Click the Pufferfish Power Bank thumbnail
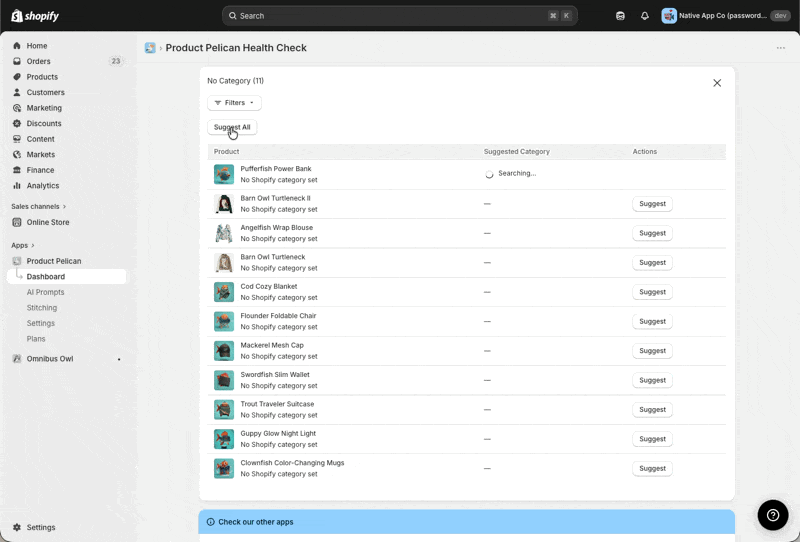The width and height of the screenshot is (800, 542). (224, 174)
